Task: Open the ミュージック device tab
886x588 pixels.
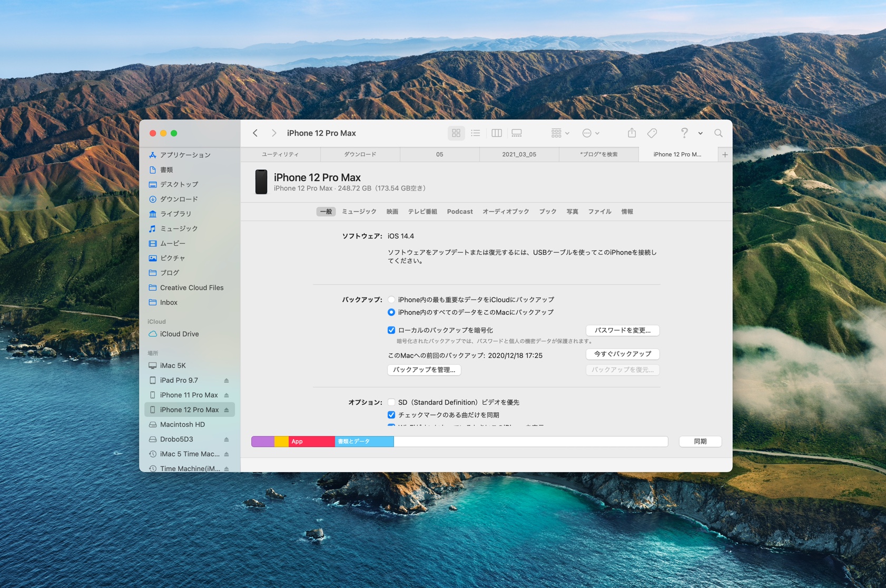Action: tap(359, 212)
